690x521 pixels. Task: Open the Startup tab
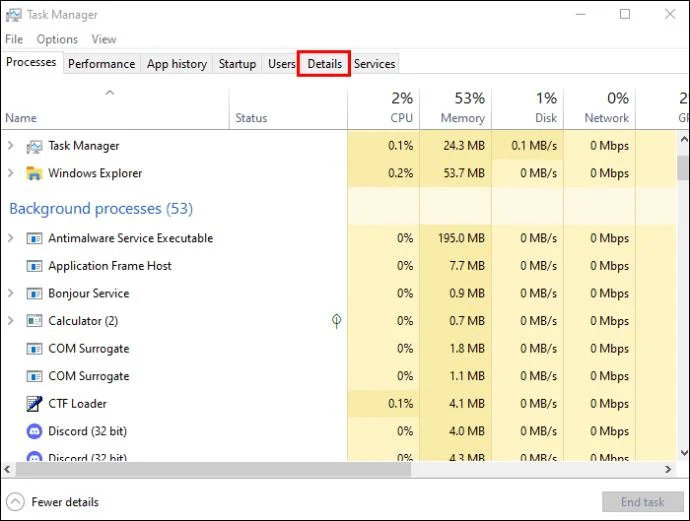(x=238, y=64)
